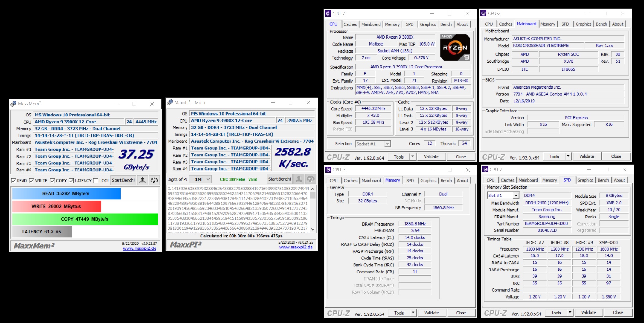The width and height of the screenshot is (644, 323).
Task: Click Close button in Memory CPU-Z window
Action: pyautogui.click(x=461, y=313)
